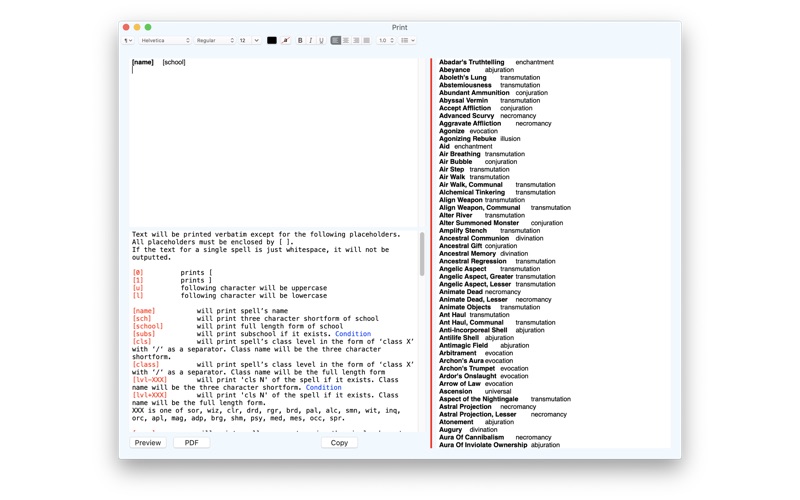Click the PDF button
The height and width of the screenshot is (500, 800).
(191, 443)
